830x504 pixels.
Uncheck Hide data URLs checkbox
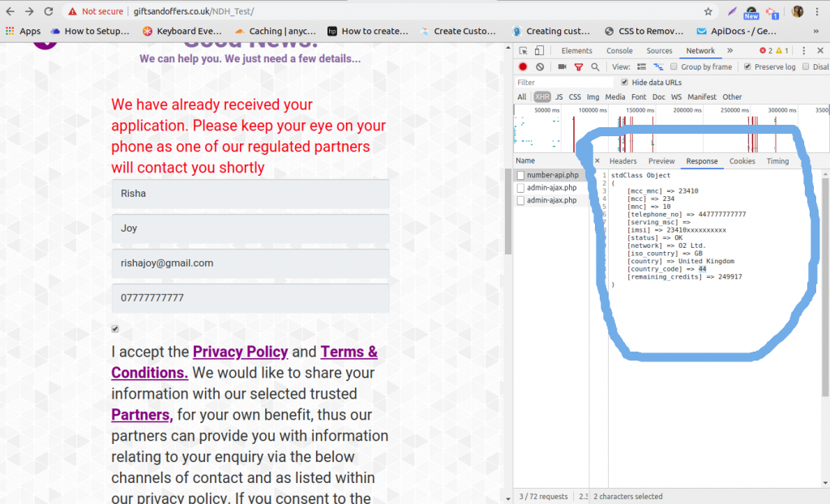[x=624, y=83]
